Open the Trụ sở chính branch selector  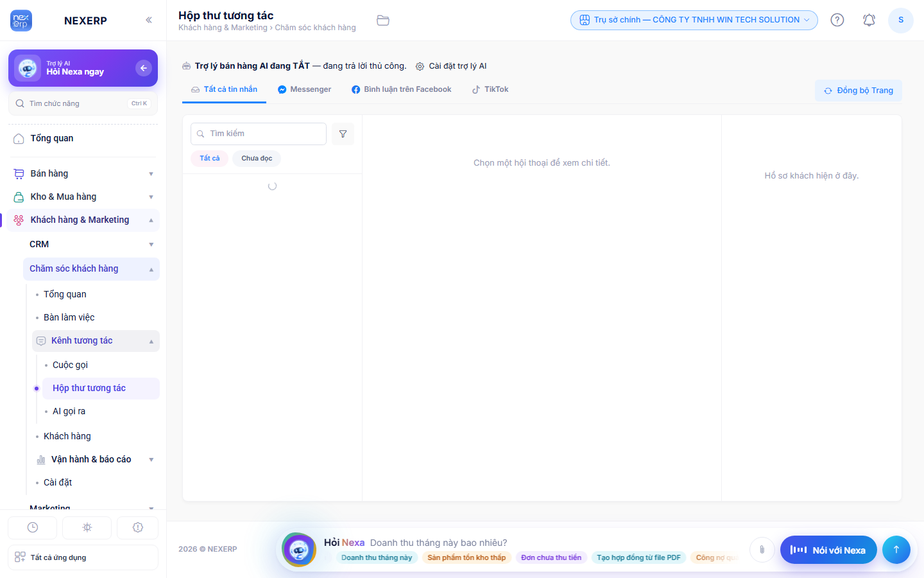point(694,20)
